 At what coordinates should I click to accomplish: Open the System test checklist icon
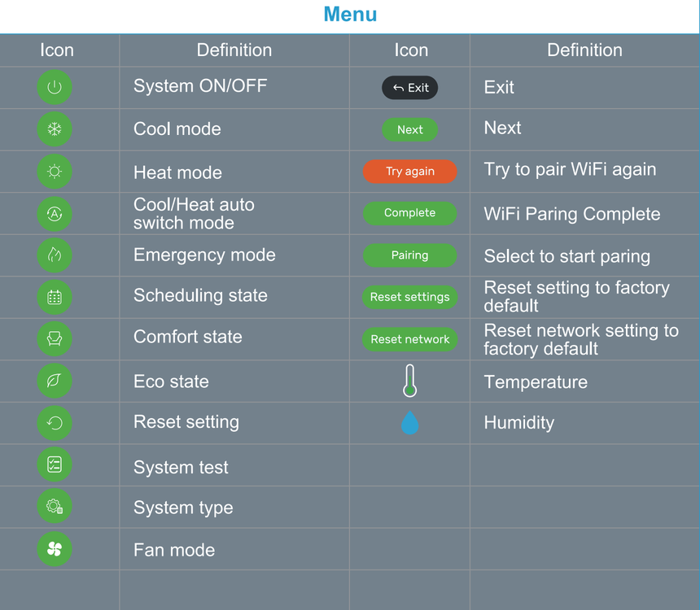[x=55, y=464]
